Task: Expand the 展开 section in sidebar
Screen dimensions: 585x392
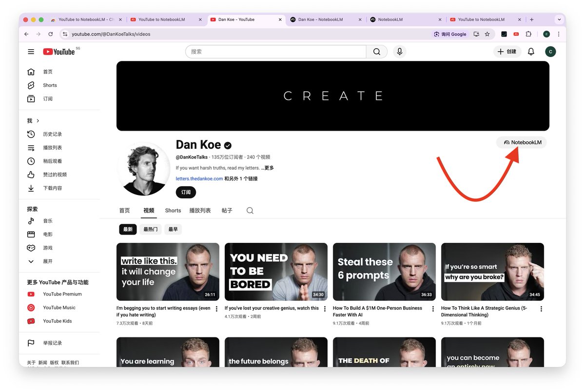Action: [x=47, y=261]
